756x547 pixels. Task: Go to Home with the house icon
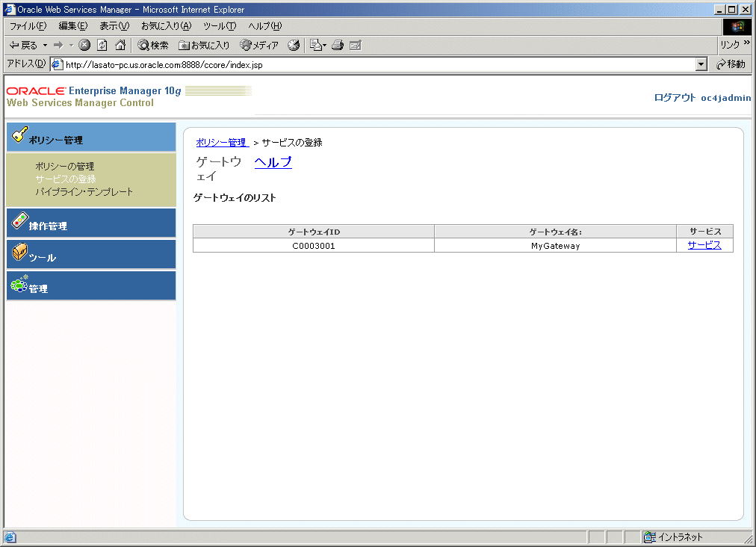[x=120, y=46]
